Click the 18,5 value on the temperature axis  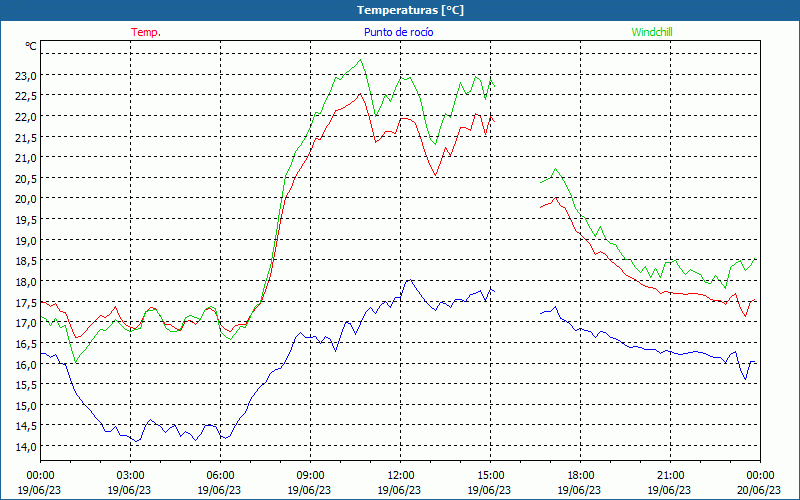tap(26, 261)
